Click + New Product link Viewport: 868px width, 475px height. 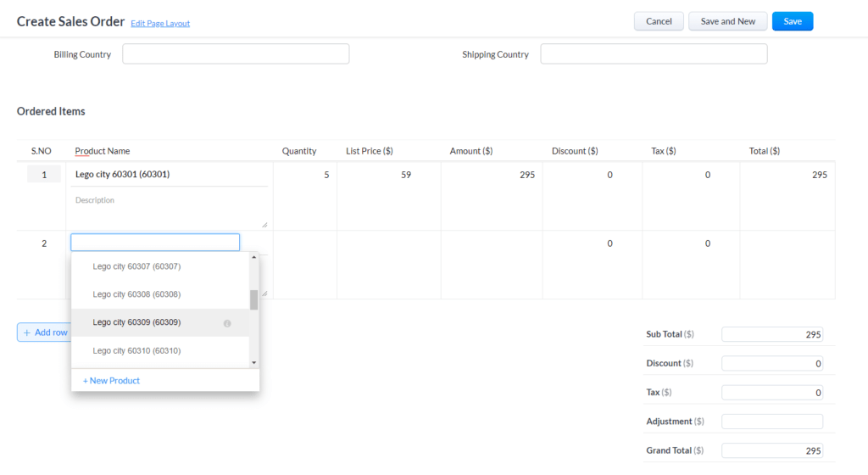[x=111, y=380]
